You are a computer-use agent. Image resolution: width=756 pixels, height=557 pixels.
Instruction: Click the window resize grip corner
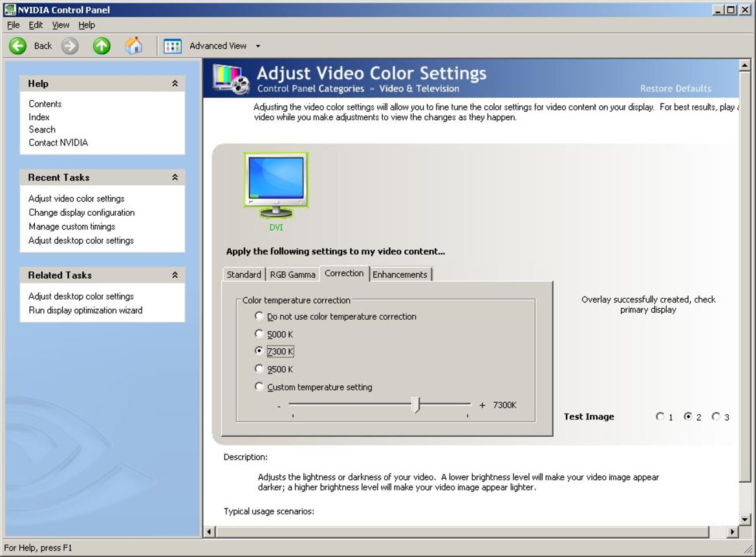tap(748, 549)
